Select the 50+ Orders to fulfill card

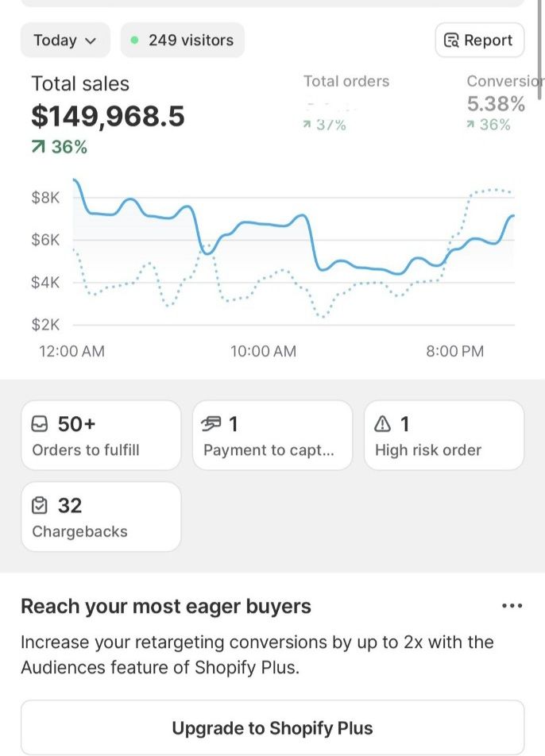point(101,435)
